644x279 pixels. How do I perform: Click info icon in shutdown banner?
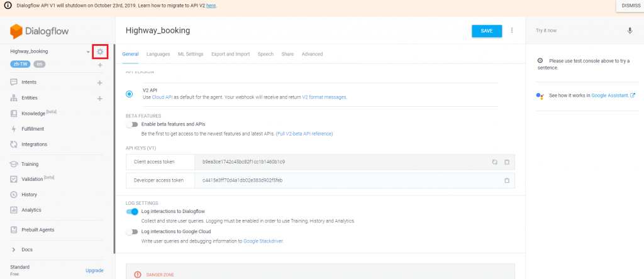(8, 6)
